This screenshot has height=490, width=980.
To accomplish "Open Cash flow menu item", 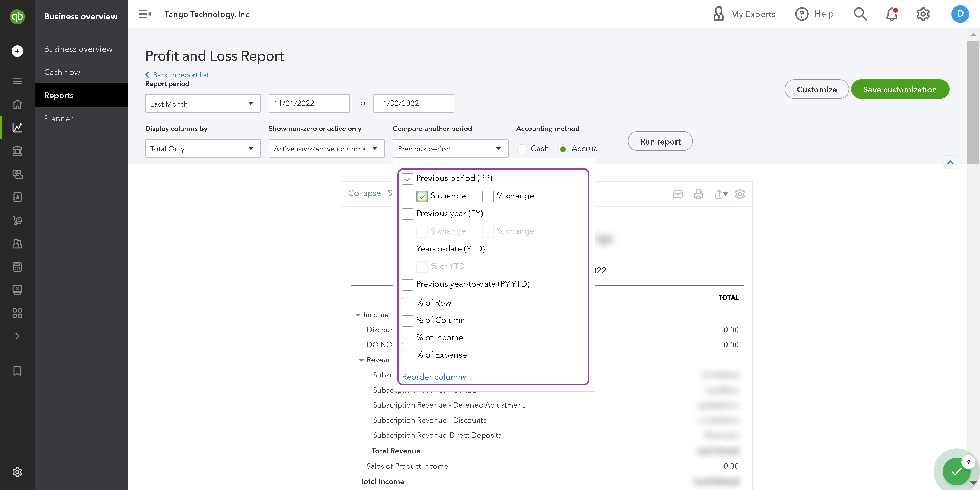I will click(x=62, y=72).
